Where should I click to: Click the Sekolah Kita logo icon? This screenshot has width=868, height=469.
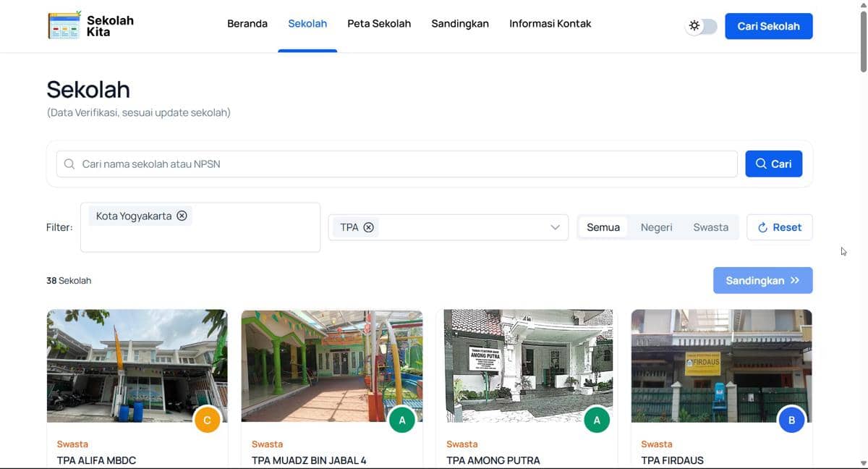pyautogui.click(x=64, y=25)
